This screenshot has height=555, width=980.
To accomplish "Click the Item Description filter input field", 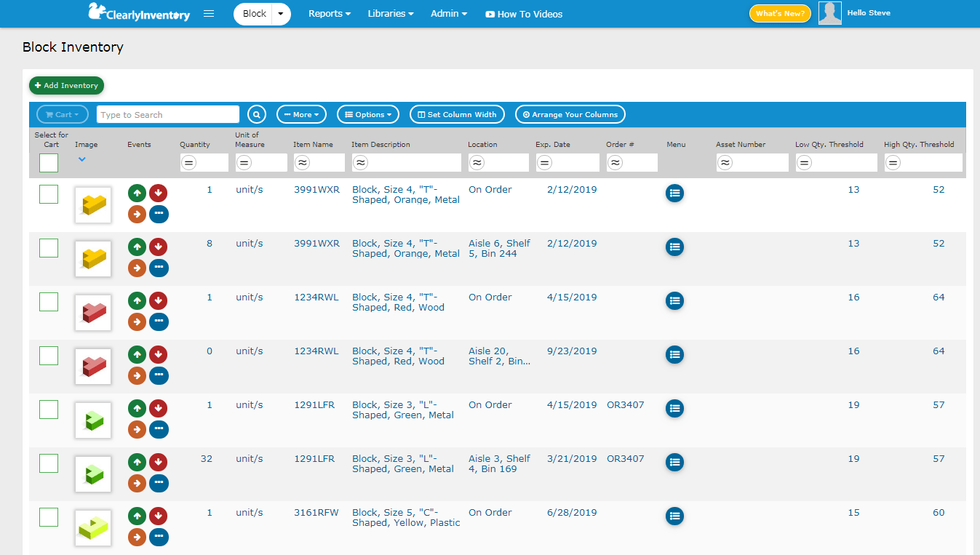I will (x=405, y=163).
